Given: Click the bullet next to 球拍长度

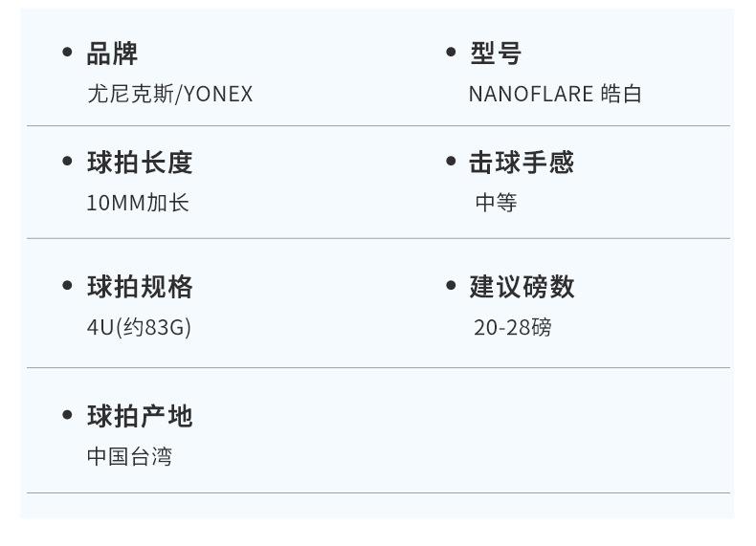Looking at the screenshot, I should tap(67, 162).
